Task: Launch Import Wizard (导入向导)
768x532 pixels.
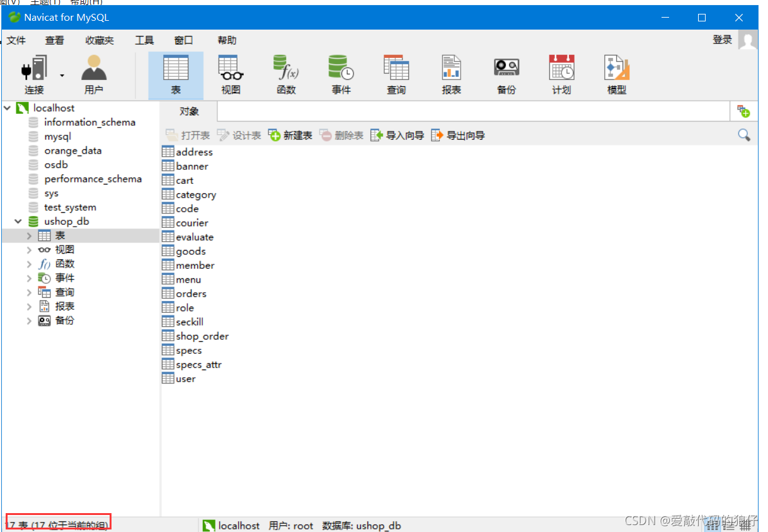Action: click(398, 135)
